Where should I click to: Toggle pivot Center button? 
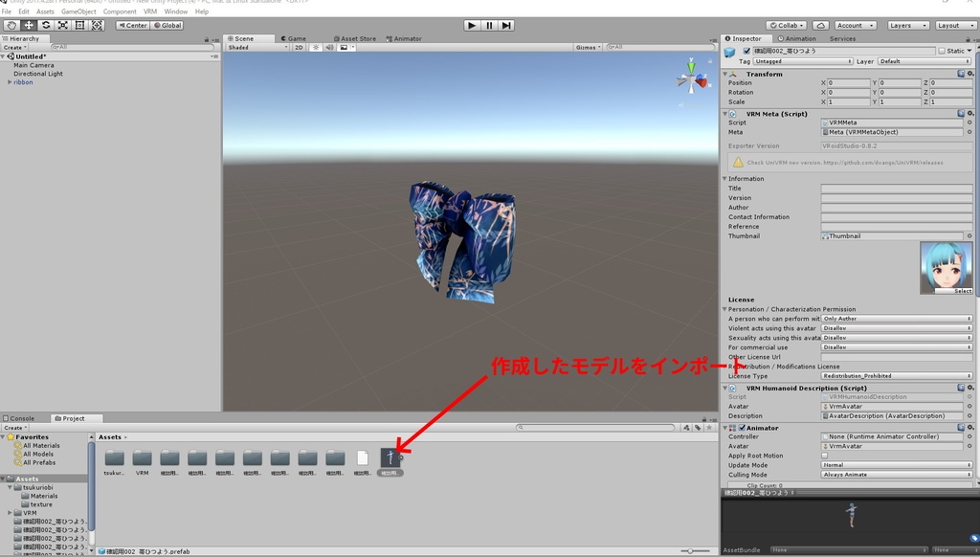click(132, 25)
